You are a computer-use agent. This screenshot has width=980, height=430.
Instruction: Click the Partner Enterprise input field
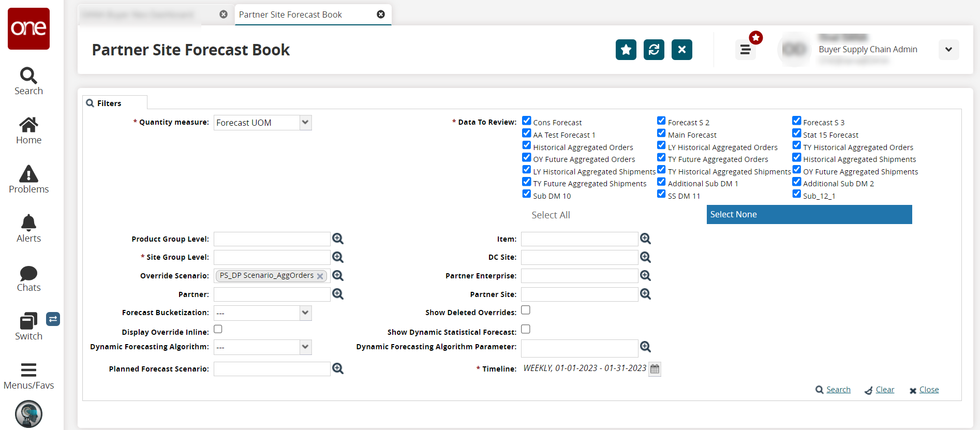pos(579,276)
